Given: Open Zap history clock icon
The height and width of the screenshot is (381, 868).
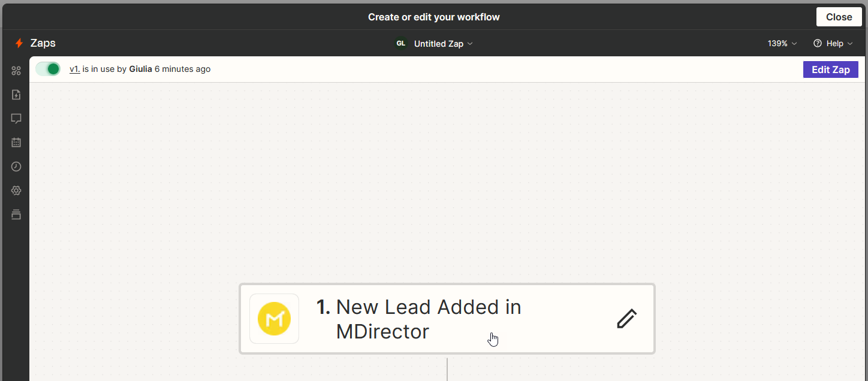Looking at the screenshot, I should click(16, 167).
